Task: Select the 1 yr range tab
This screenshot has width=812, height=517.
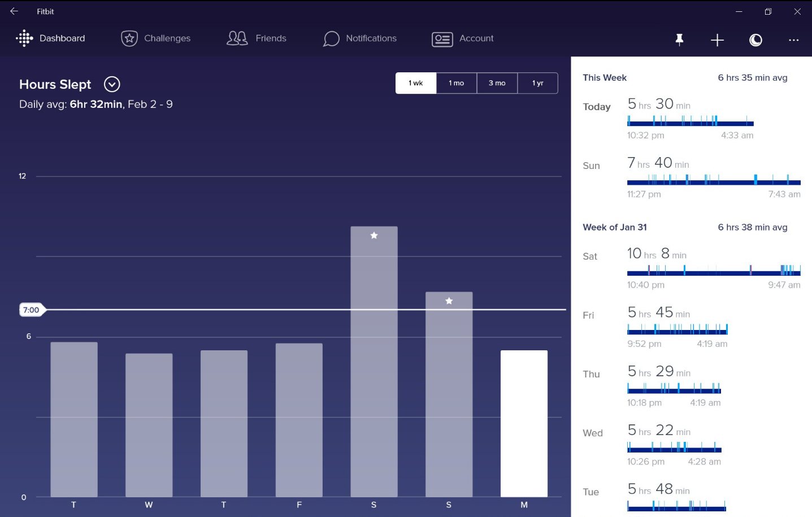Action: tap(538, 83)
